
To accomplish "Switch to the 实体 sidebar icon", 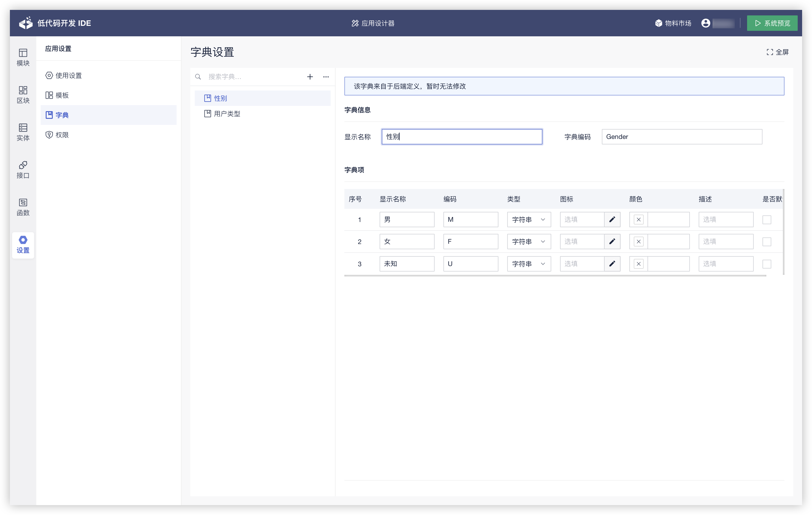I will tap(23, 132).
